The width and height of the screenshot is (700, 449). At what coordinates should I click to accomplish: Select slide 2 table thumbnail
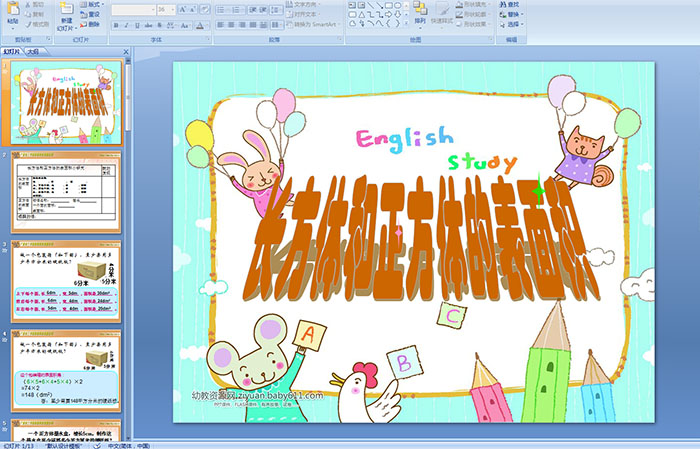(x=66, y=192)
